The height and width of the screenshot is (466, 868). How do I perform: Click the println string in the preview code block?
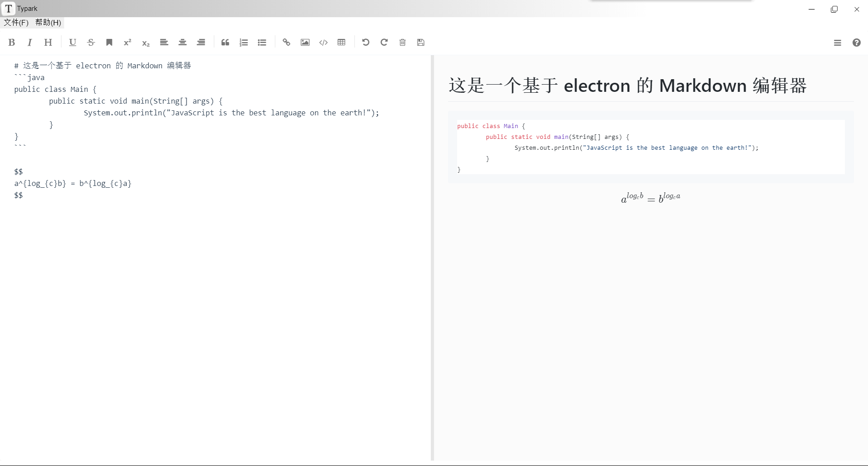click(667, 148)
